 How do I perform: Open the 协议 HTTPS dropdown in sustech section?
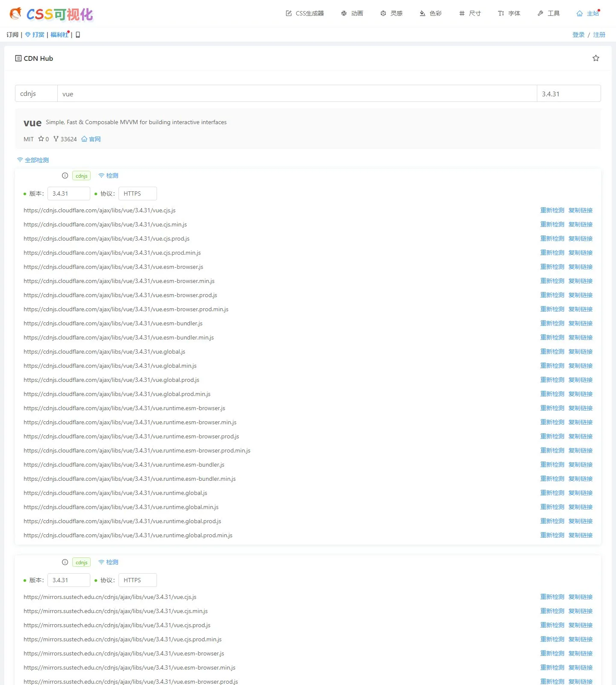click(x=138, y=580)
